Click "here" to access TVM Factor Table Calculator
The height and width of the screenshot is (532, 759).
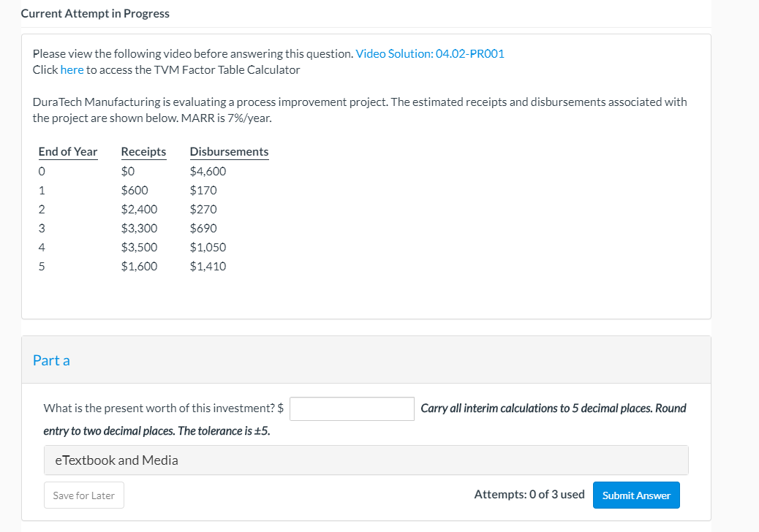pyautogui.click(x=72, y=70)
